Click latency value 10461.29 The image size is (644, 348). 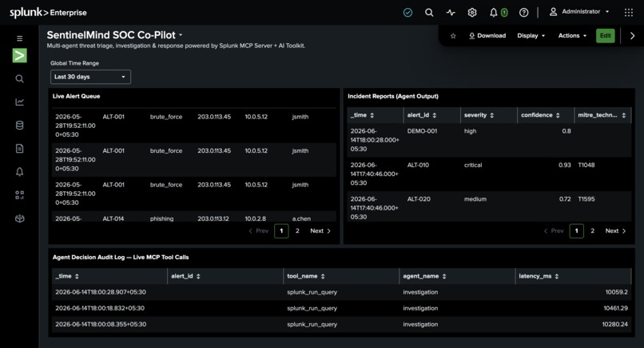pyautogui.click(x=616, y=308)
